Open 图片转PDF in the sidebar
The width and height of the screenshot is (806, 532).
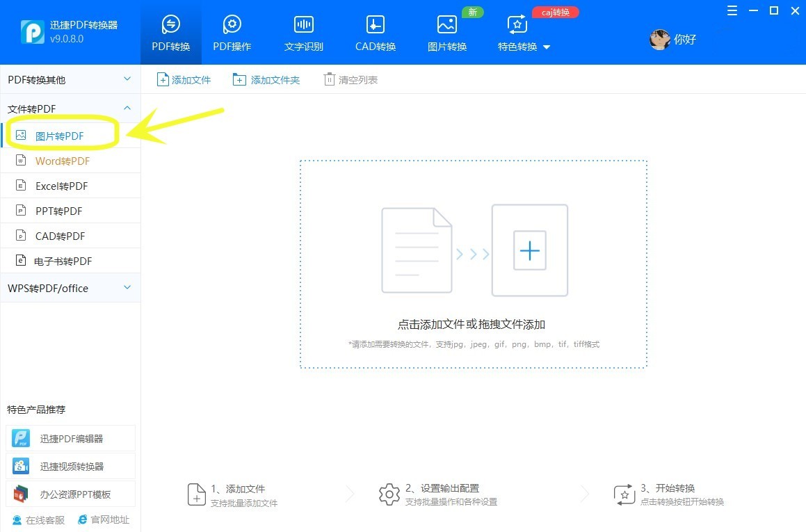coord(61,135)
